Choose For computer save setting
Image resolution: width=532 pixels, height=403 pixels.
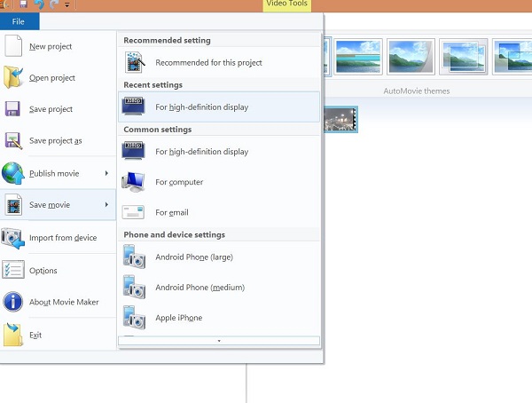219,182
